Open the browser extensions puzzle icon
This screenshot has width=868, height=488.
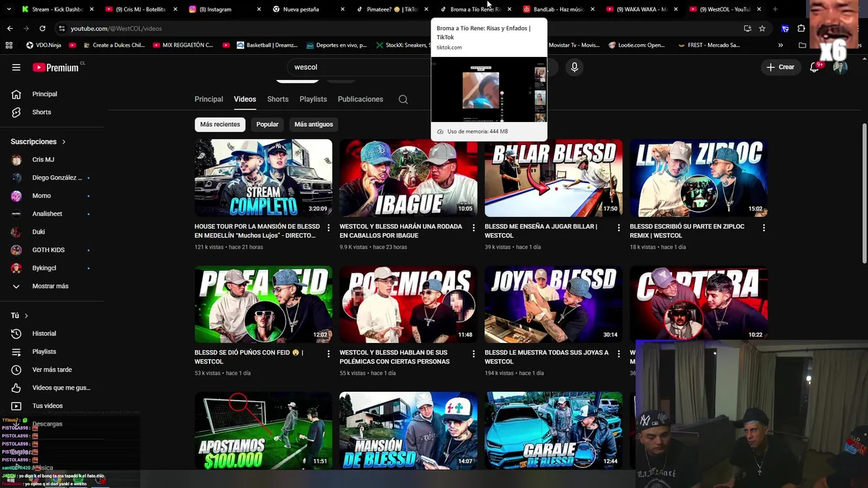pos(802,28)
